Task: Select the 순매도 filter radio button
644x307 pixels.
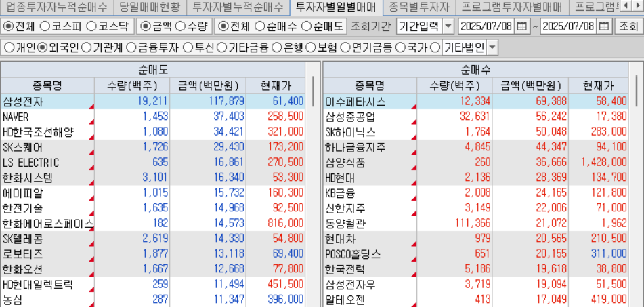Action: click(x=306, y=26)
